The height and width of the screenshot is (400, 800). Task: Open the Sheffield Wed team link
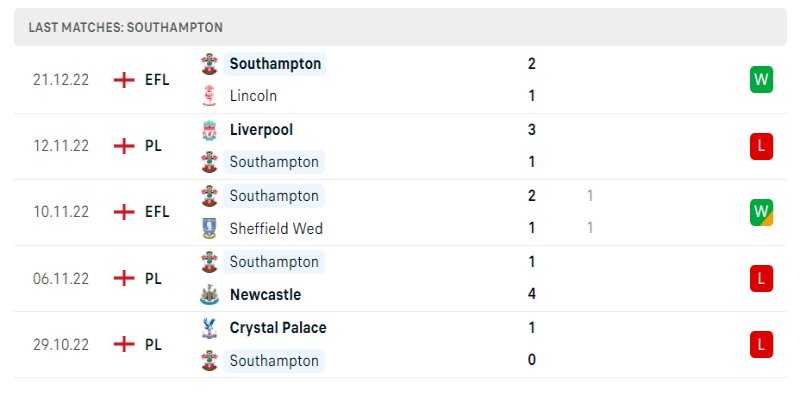pyautogui.click(x=276, y=228)
